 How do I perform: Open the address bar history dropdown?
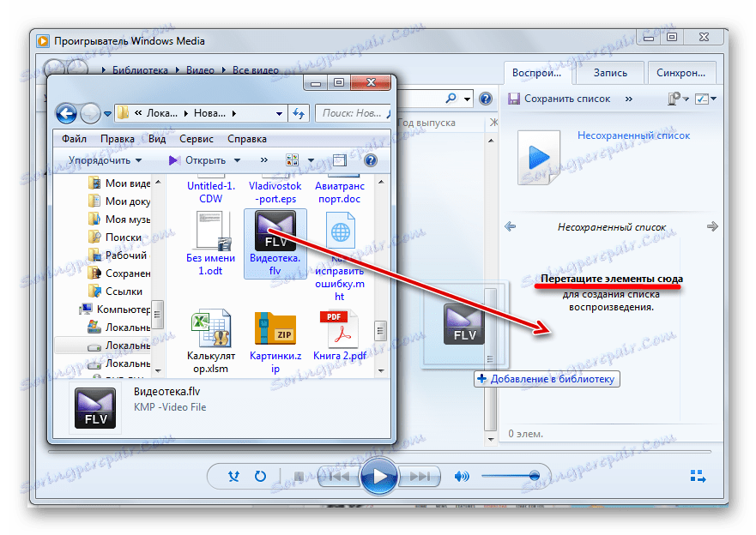[279, 114]
